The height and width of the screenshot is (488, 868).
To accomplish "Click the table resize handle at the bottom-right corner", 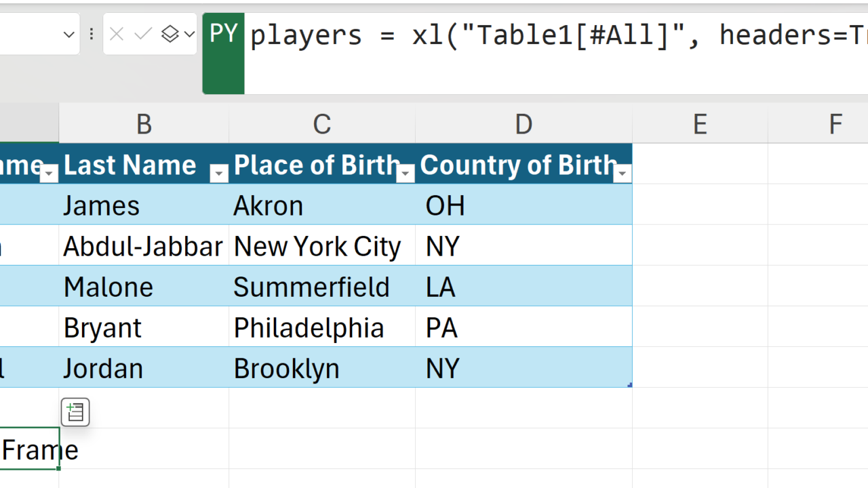I will [x=630, y=385].
